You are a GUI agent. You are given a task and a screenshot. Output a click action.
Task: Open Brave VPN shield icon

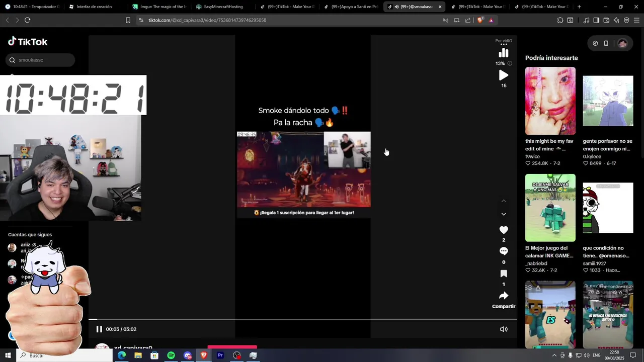pyautogui.click(x=626, y=20)
